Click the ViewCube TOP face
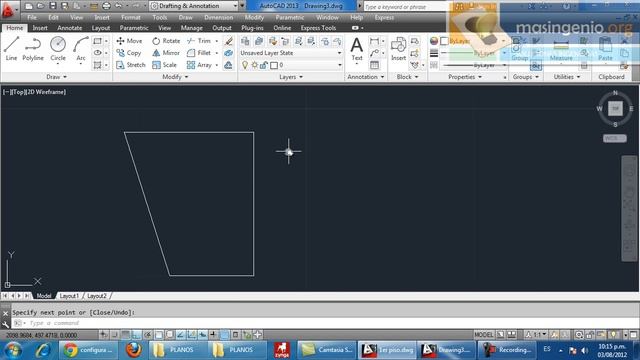The image size is (640, 360). (x=615, y=109)
